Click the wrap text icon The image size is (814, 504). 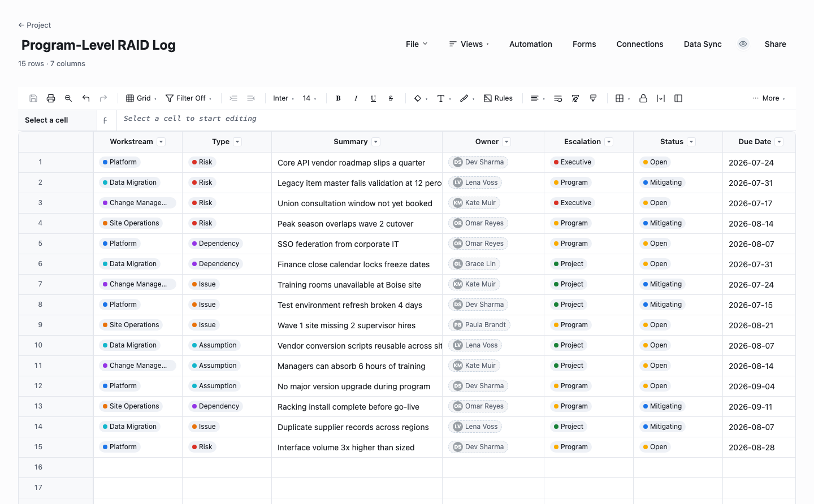pos(558,98)
